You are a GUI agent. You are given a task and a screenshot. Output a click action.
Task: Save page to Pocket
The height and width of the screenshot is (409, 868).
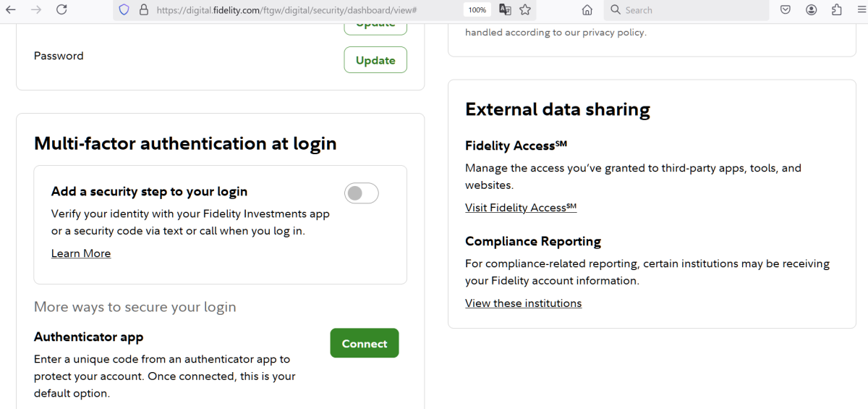[786, 10]
